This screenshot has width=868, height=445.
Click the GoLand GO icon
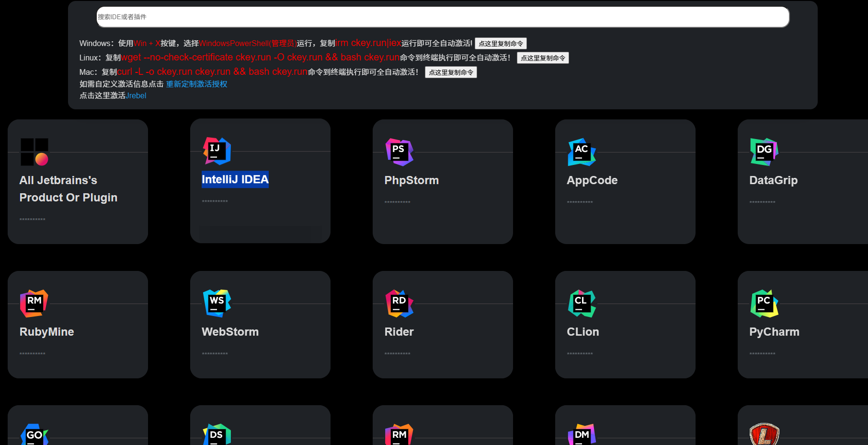pyautogui.click(x=34, y=434)
